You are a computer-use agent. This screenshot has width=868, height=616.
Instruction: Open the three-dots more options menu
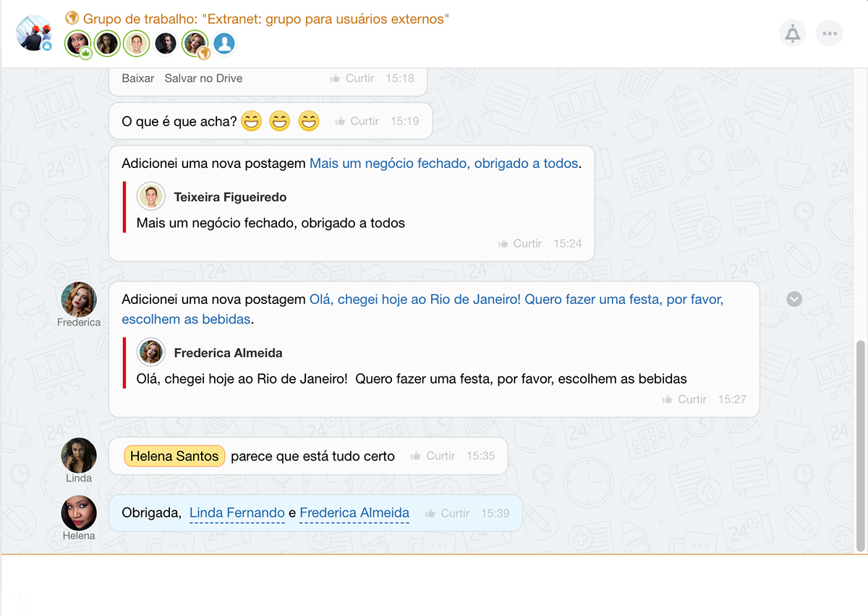(829, 33)
